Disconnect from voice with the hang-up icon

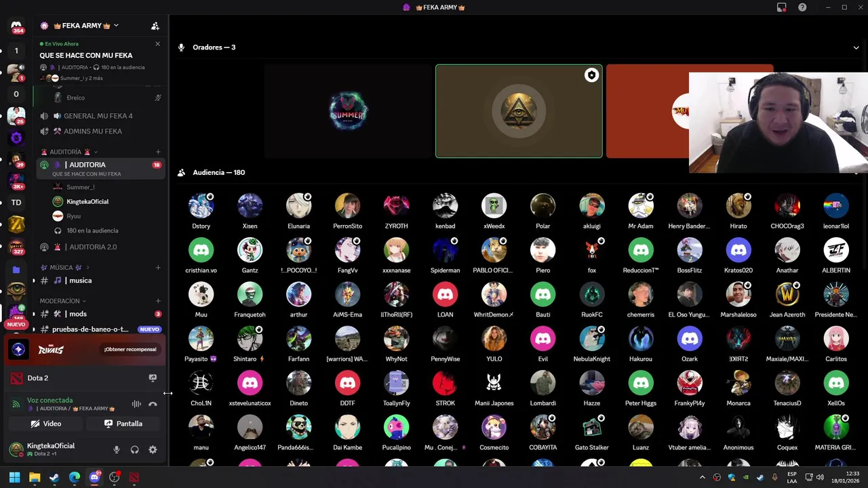tap(153, 404)
